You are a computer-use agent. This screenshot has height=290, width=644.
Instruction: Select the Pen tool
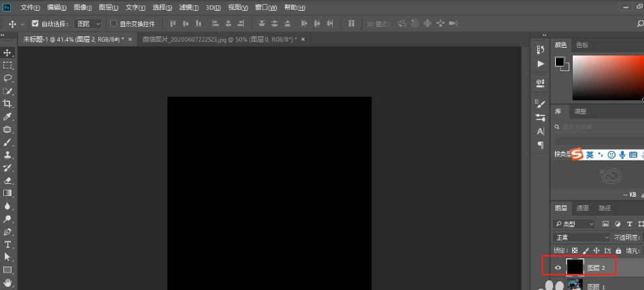[7, 232]
